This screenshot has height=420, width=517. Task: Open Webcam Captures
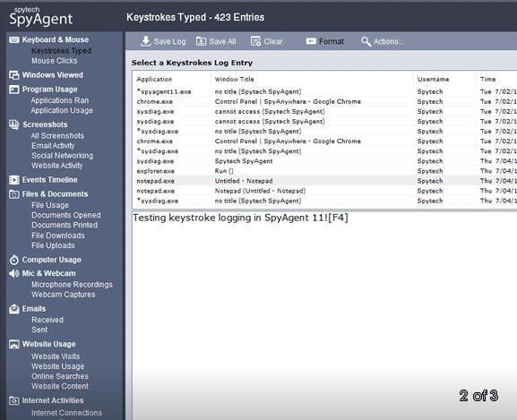pyautogui.click(x=64, y=295)
